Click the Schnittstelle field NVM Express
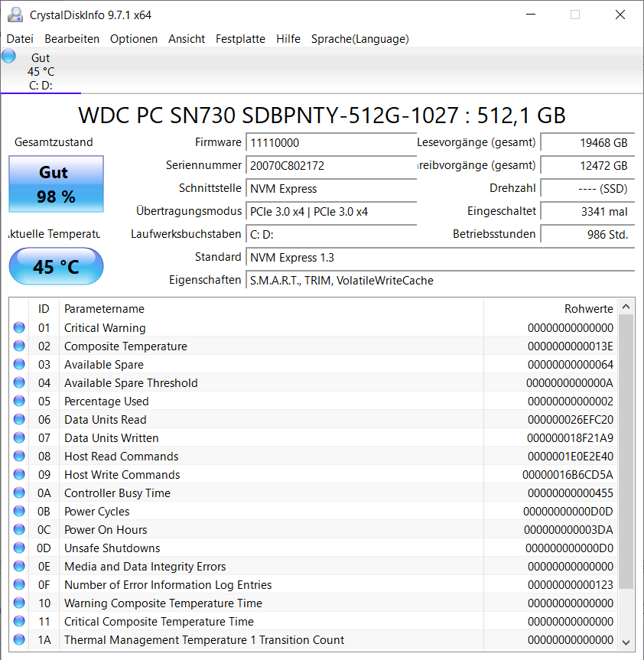 point(331,189)
